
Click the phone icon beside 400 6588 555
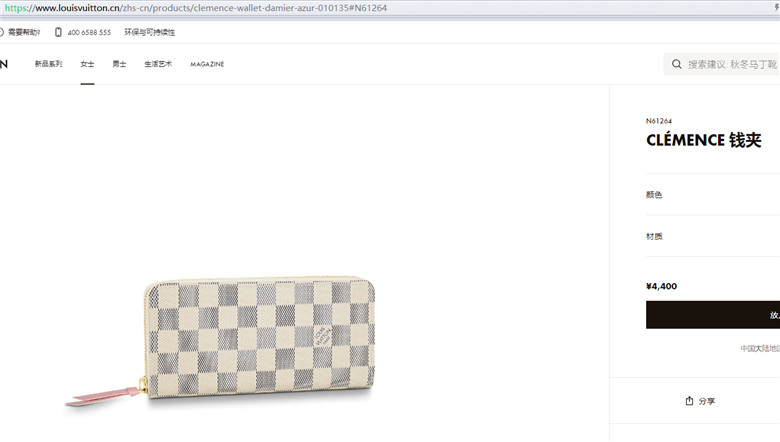click(58, 32)
